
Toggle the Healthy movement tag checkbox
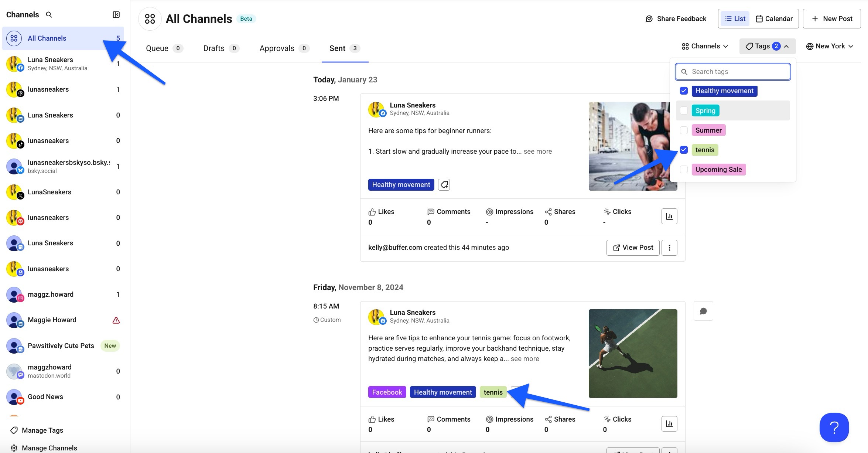pyautogui.click(x=684, y=91)
